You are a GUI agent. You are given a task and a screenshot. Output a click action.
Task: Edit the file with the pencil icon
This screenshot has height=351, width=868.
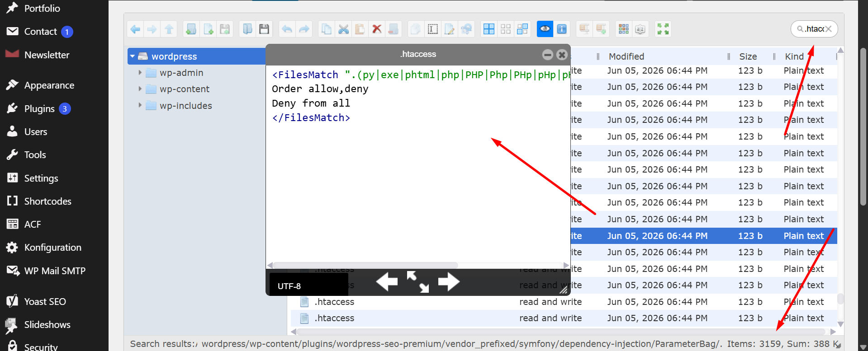coord(450,29)
